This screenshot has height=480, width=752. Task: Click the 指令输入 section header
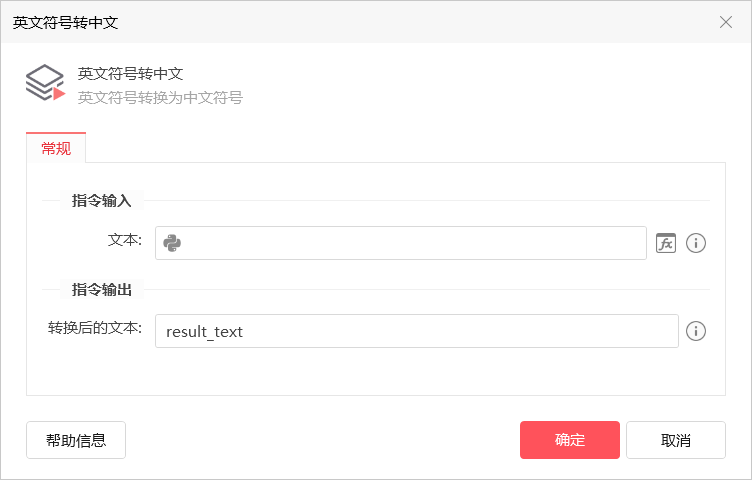(x=102, y=200)
